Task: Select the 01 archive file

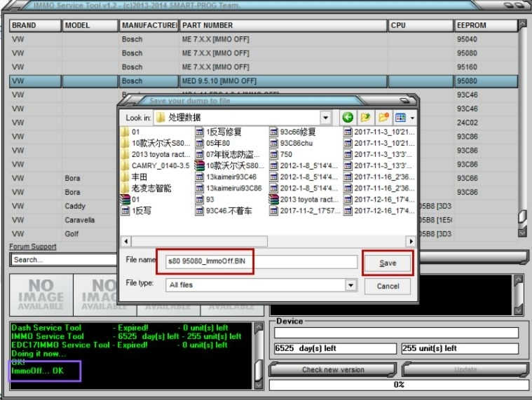Action: (130, 200)
